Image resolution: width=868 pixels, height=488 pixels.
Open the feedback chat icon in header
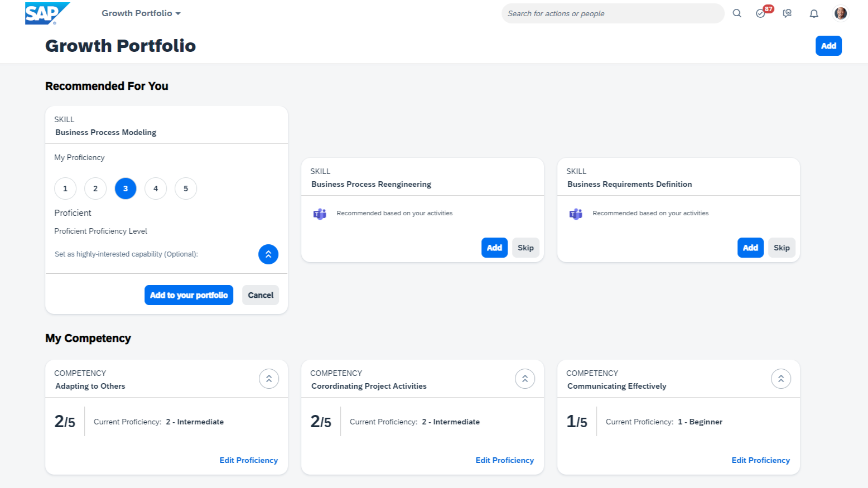click(x=787, y=13)
